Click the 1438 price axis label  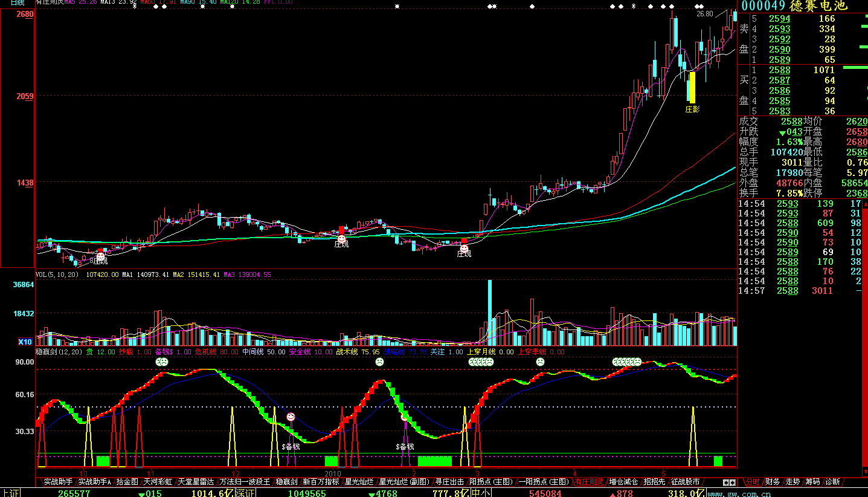pyautogui.click(x=24, y=182)
